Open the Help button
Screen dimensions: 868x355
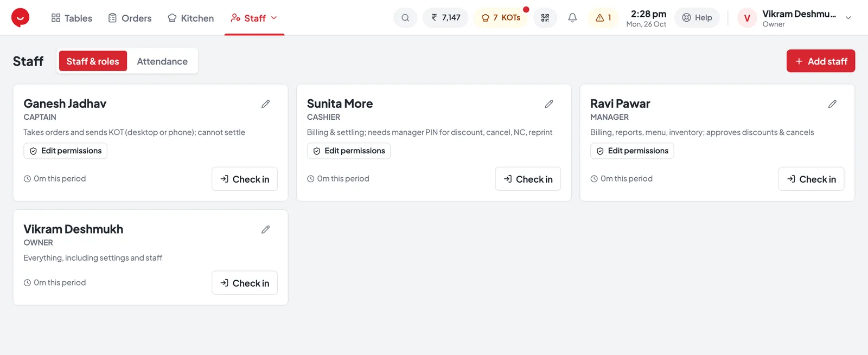[697, 18]
